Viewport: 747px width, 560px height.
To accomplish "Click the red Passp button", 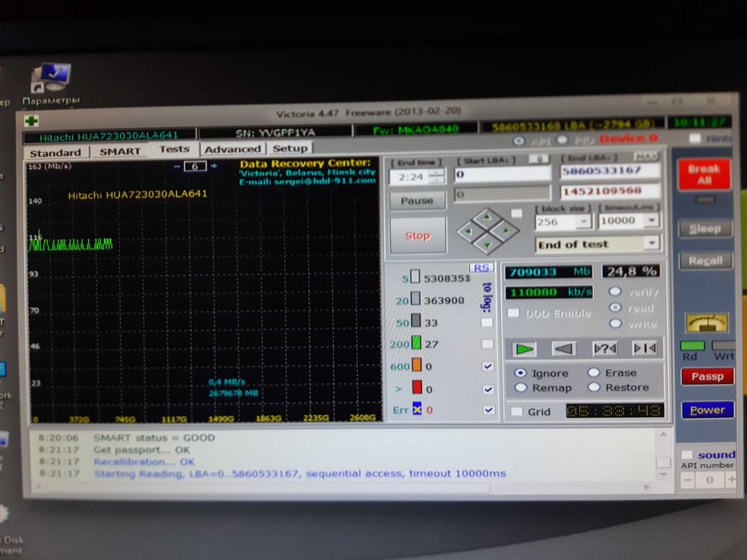I will [708, 376].
